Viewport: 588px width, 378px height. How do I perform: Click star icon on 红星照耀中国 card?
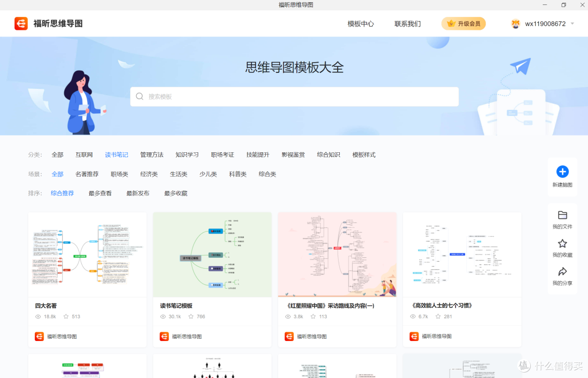coord(313,317)
